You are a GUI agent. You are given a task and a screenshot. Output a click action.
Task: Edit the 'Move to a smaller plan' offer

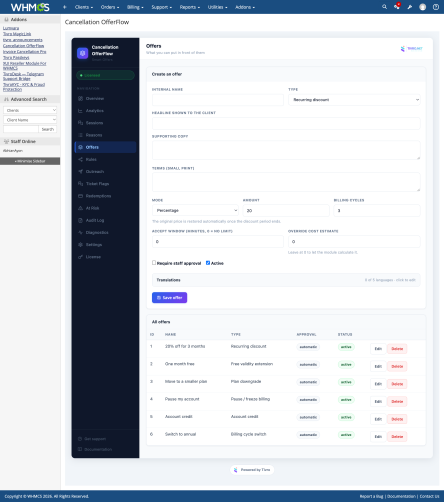[378, 384]
